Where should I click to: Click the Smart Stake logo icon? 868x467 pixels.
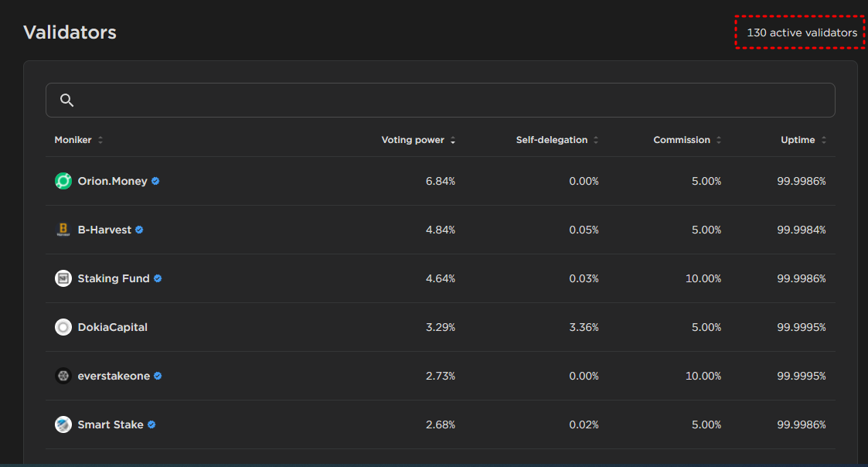click(x=63, y=425)
